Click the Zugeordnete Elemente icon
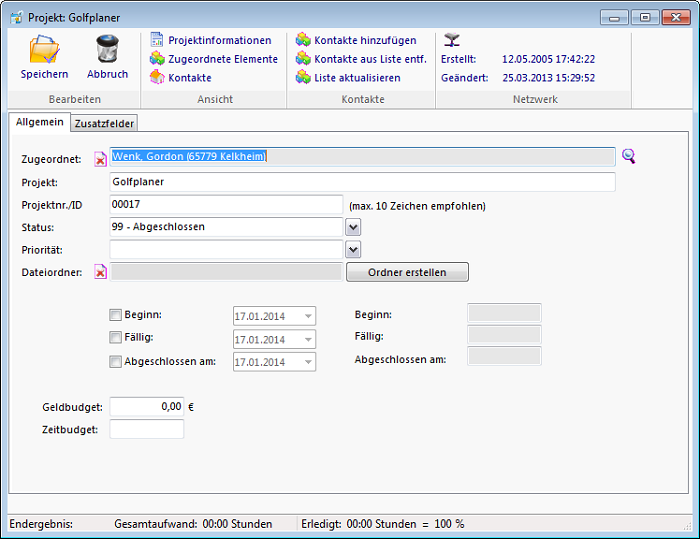The height and width of the screenshot is (539, 700). point(157,58)
